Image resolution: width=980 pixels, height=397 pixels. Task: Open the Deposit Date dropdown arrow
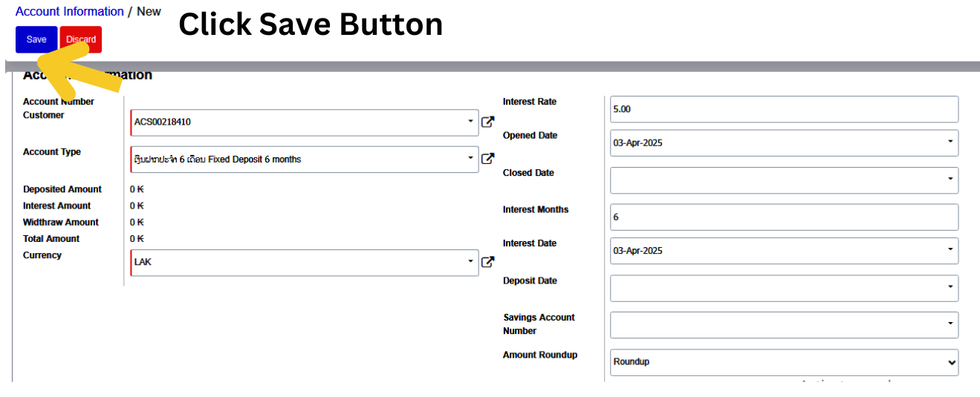[950, 286]
